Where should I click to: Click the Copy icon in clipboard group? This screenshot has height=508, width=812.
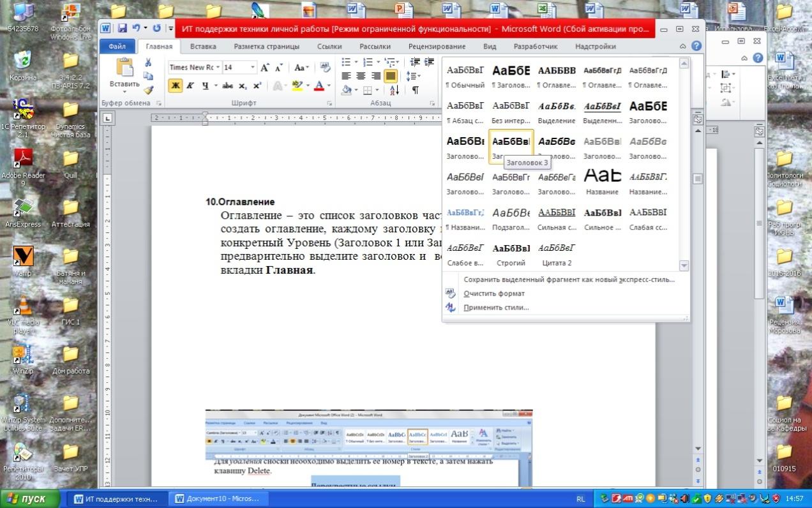(x=148, y=77)
